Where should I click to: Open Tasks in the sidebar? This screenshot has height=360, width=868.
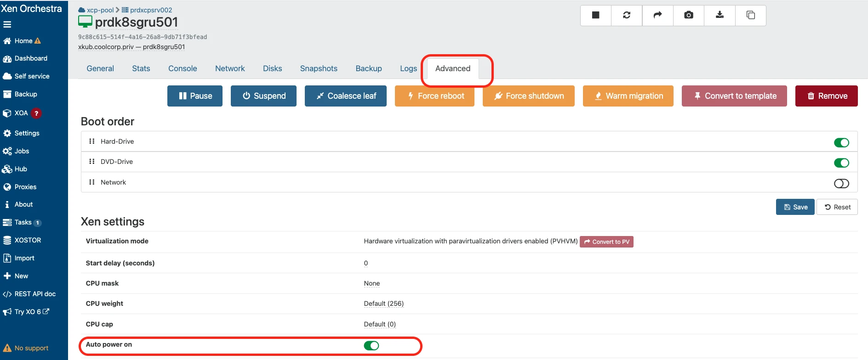tap(22, 222)
